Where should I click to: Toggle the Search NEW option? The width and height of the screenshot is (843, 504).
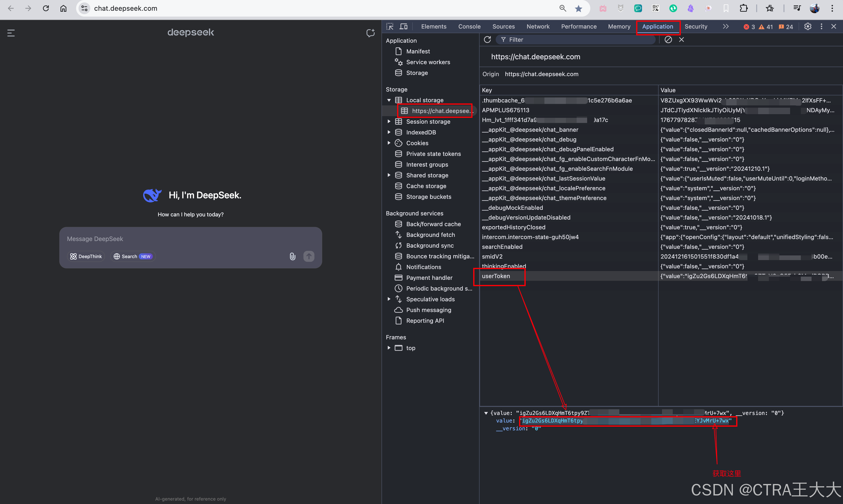[133, 256]
